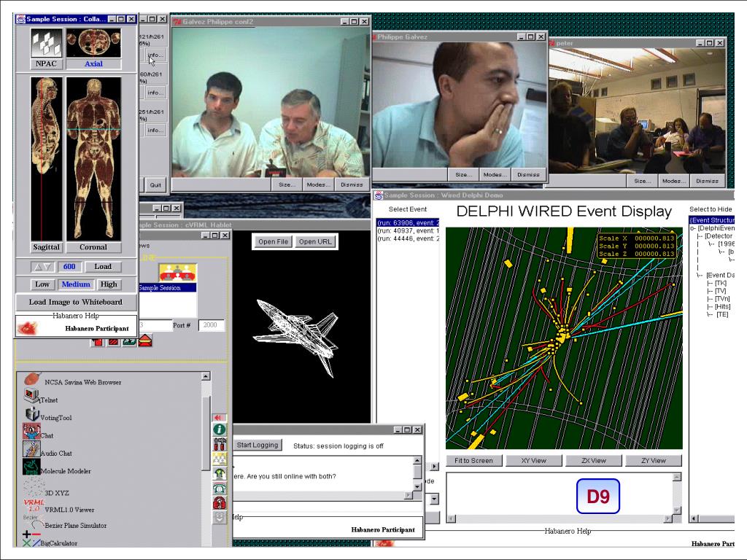Screen dimensions: 747x560
Task: Launch the BigCalculator icon
Action: (31, 539)
